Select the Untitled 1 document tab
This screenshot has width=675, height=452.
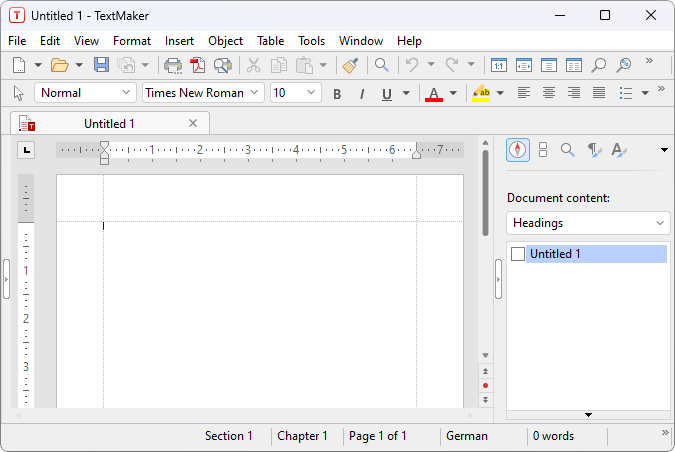109,124
